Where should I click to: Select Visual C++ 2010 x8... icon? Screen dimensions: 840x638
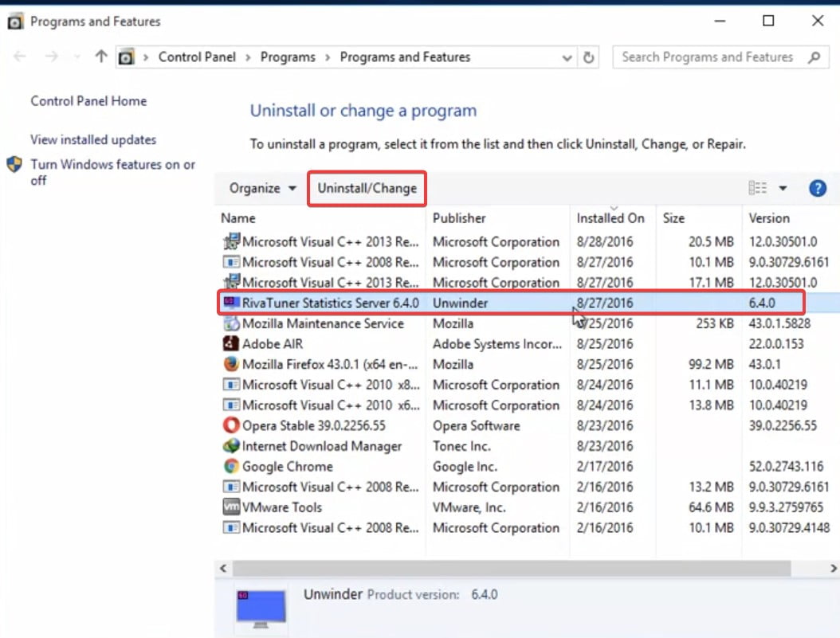231,384
